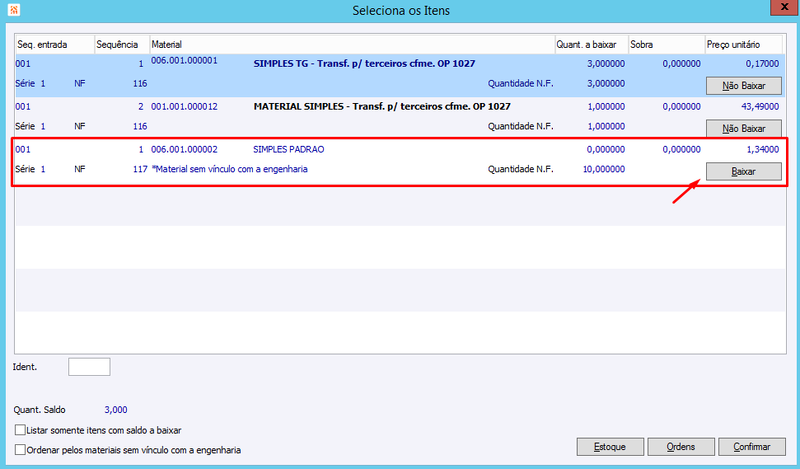Click NF number 117
Image resolution: width=800 pixels, height=469 pixels.
click(x=140, y=169)
